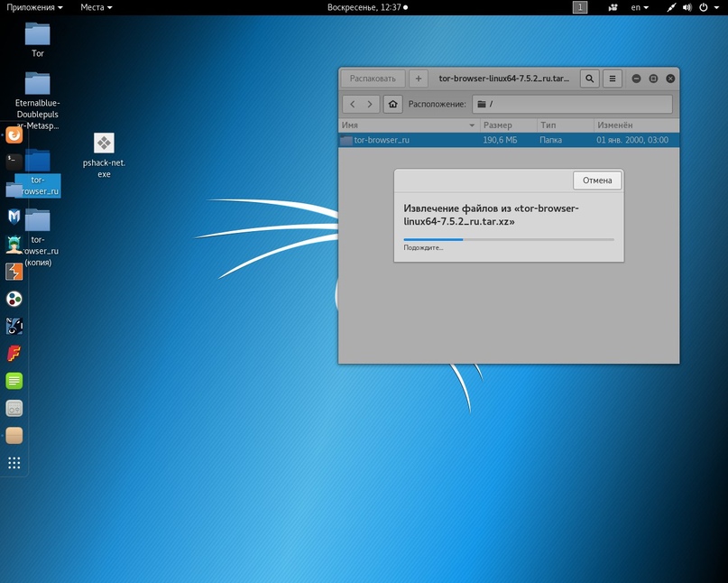Click the Распаковать button
The image size is (728, 583).
pos(373,79)
